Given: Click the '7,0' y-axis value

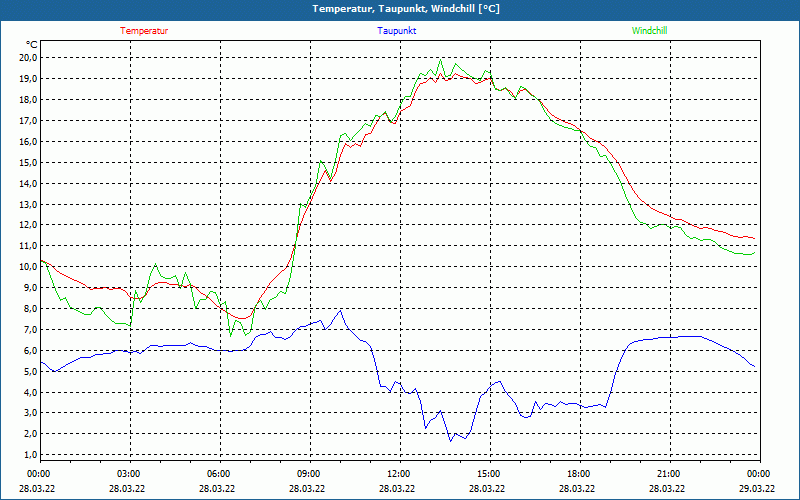Looking at the screenshot, I should [x=30, y=330].
